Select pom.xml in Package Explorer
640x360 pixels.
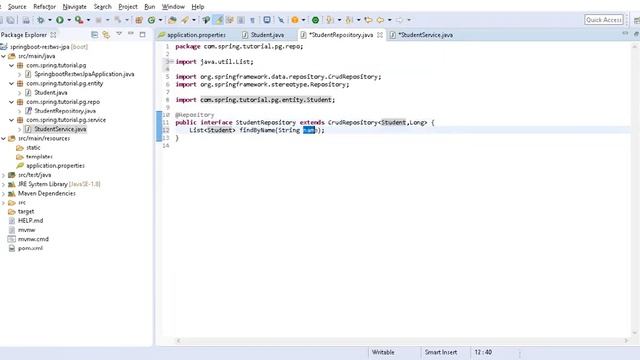pos(30,248)
